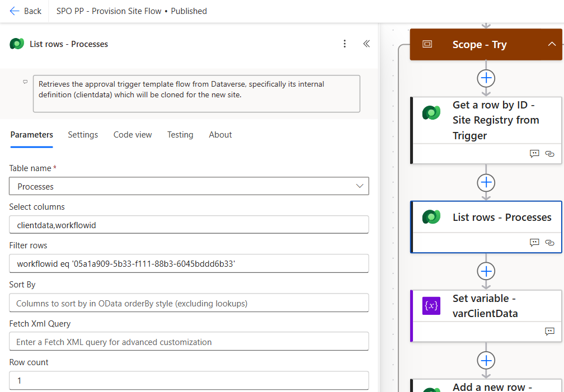564x392 pixels.
Task: Click the Back link at top left
Action: pyautogui.click(x=25, y=11)
